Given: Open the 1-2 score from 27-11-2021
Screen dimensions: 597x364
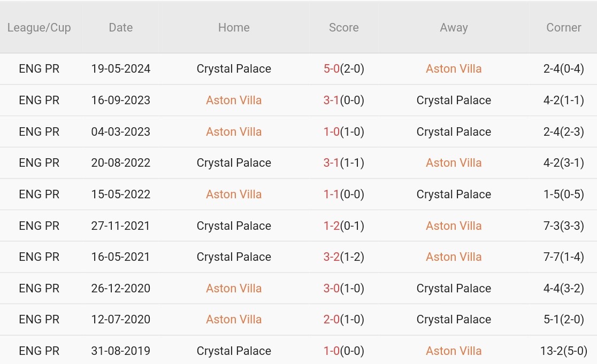Looking at the screenshot, I should tap(332, 226).
